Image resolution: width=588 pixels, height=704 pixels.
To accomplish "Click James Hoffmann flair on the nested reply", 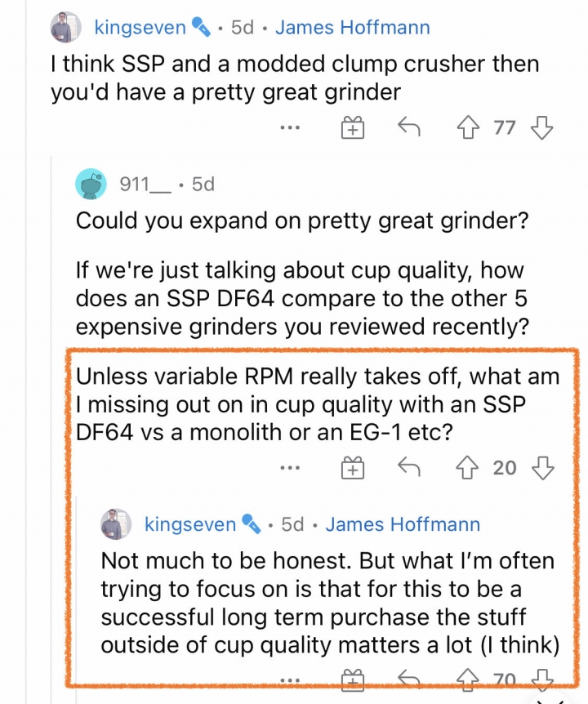I will pos(403,524).
